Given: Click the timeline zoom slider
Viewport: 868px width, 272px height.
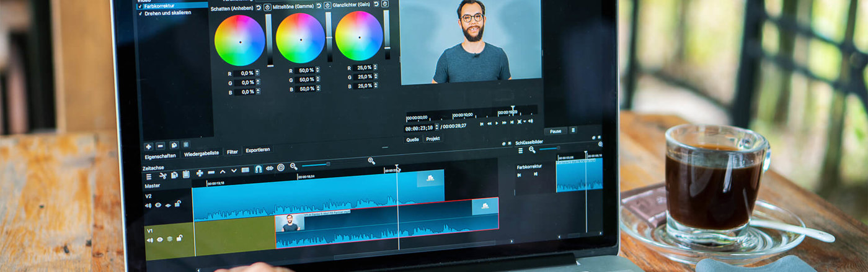Looking at the screenshot, I should tap(316, 165).
